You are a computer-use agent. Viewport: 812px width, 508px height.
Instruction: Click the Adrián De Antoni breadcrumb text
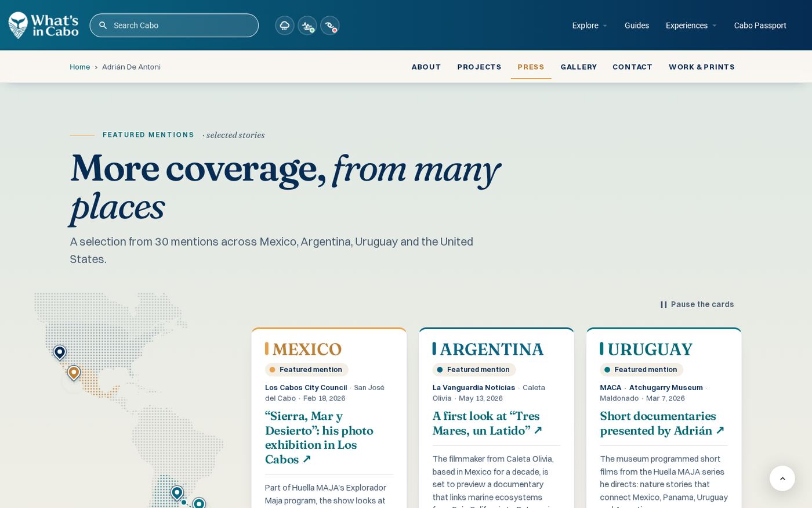point(131,67)
